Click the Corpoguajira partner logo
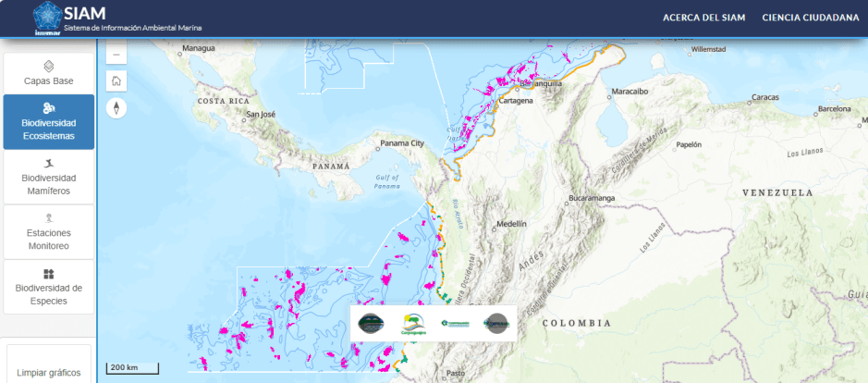The width and height of the screenshot is (868, 383). 413,323
